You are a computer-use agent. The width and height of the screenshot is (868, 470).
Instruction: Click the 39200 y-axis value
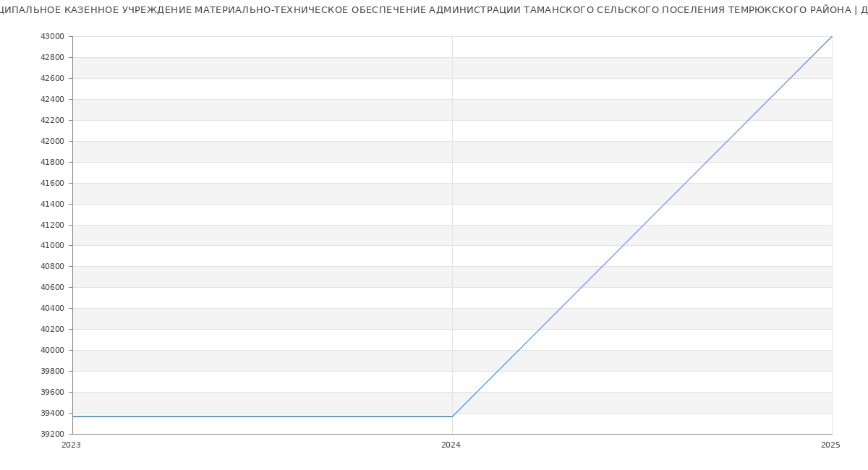pyautogui.click(x=52, y=435)
